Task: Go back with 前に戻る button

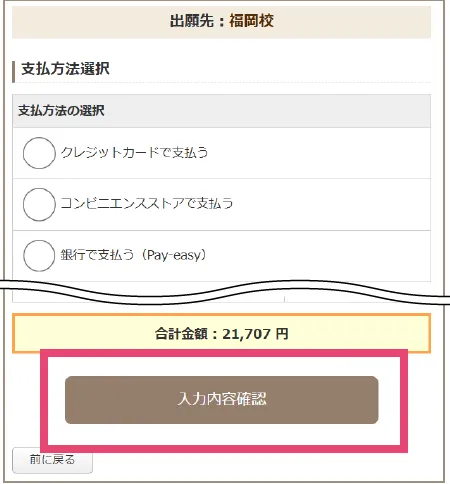Action: [x=52, y=460]
